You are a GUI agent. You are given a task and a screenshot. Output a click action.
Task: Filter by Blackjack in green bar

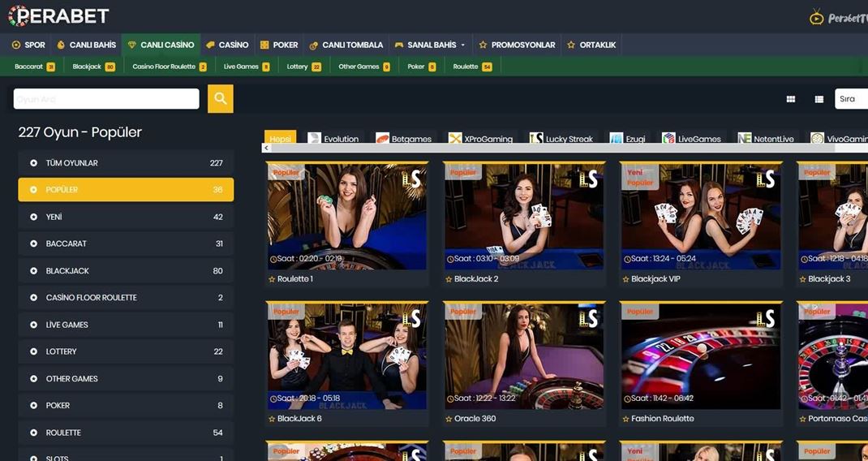[x=93, y=67]
